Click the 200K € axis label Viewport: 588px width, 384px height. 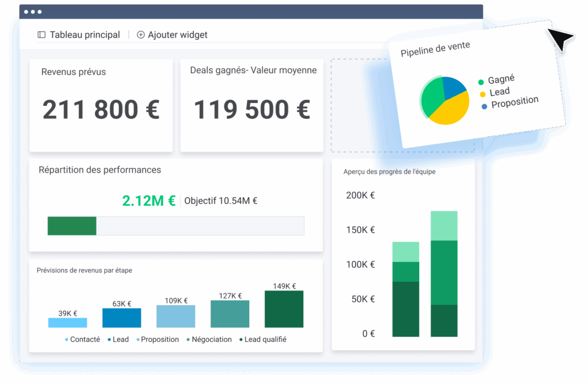pyautogui.click(x=361, y=195)
